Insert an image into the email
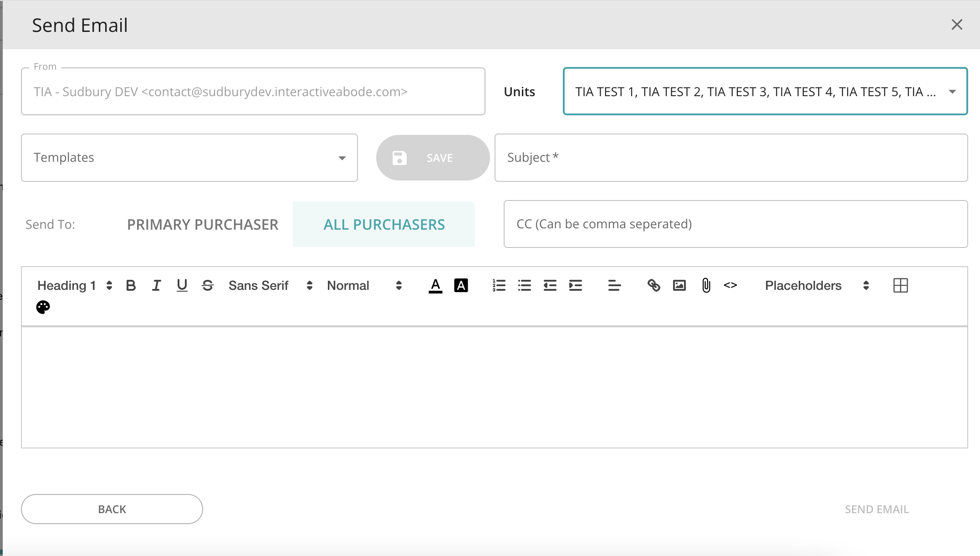 tap(679, 286)
